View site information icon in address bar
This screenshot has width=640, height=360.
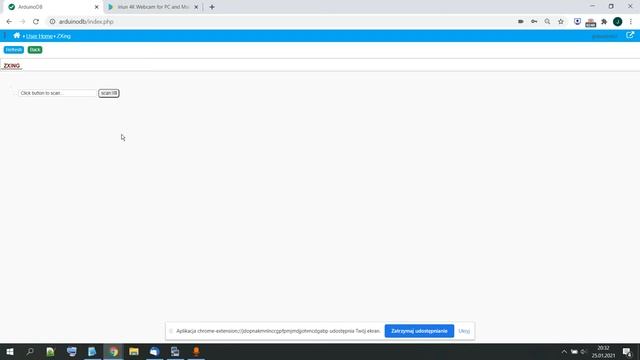(x=52, y=22)
